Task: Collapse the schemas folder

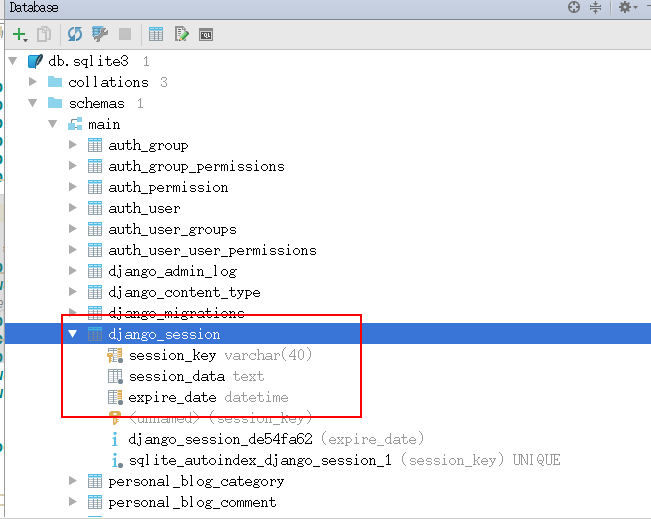Action: tap(33, 103)
